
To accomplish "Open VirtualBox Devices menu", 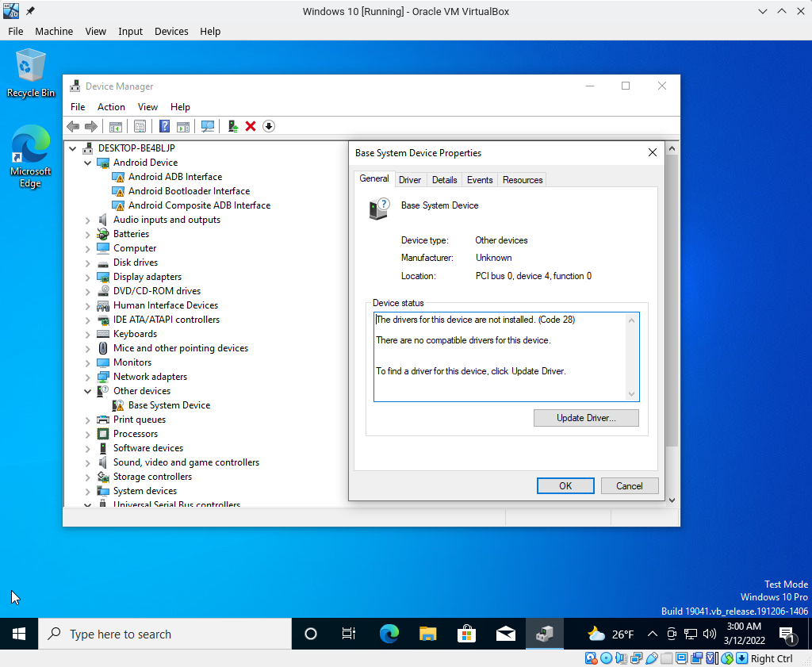I will [x=171, y=31].
